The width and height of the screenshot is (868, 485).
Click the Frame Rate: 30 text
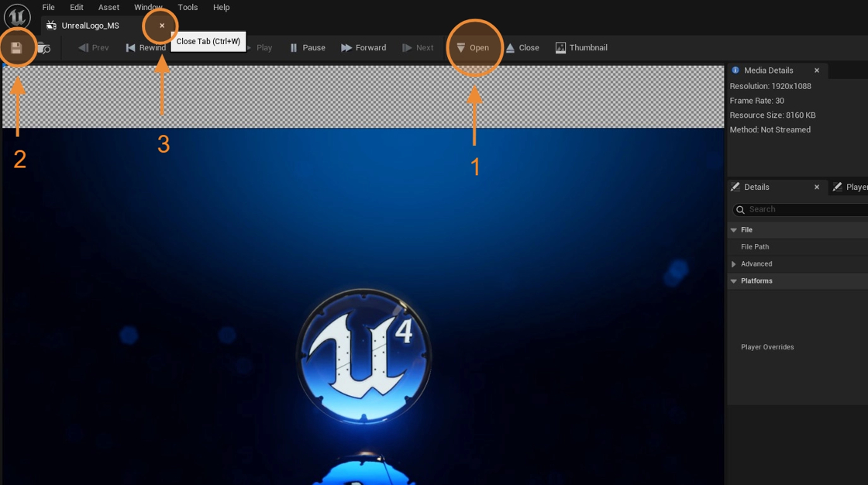click(x=756, y=101)
